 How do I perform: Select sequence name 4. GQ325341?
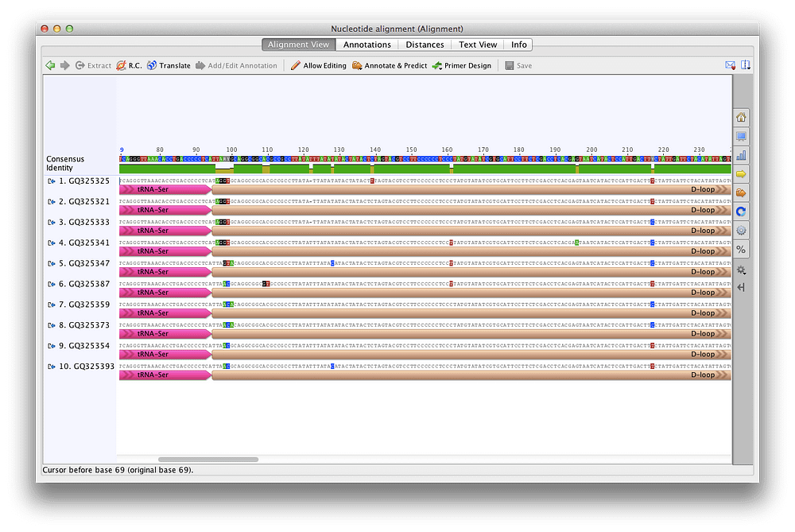point(84,243)
